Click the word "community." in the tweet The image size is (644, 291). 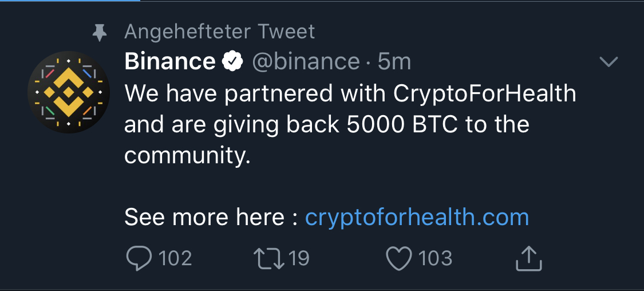[x=187, y=156]
